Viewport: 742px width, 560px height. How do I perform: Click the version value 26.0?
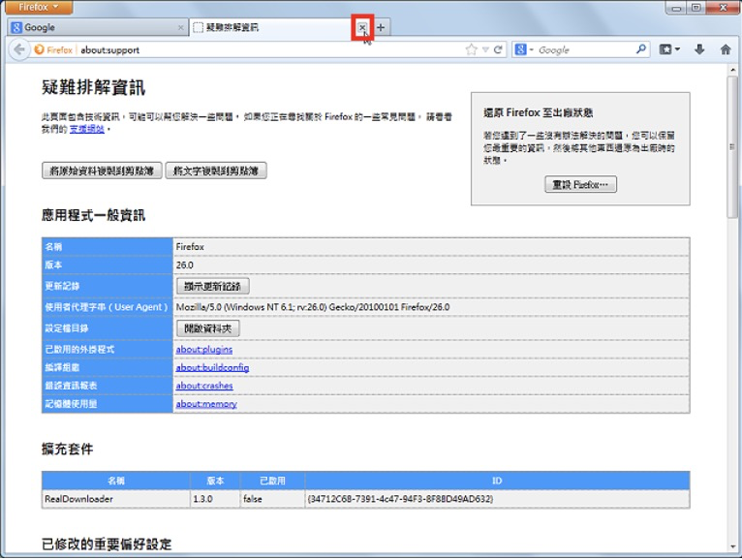(x=185, y=265)
